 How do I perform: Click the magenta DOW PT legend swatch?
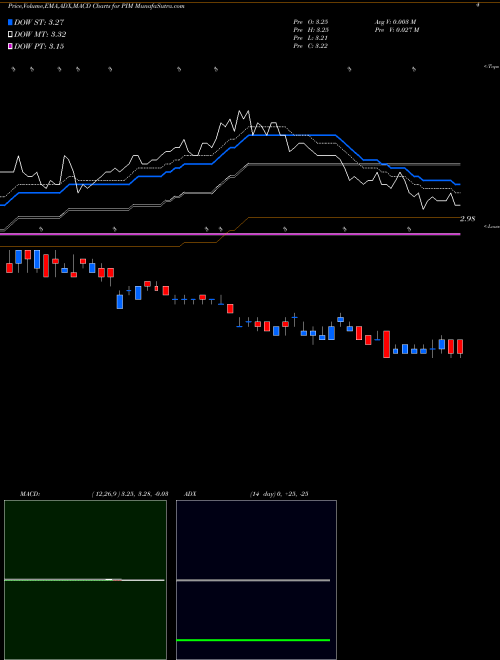click(10, 46)
